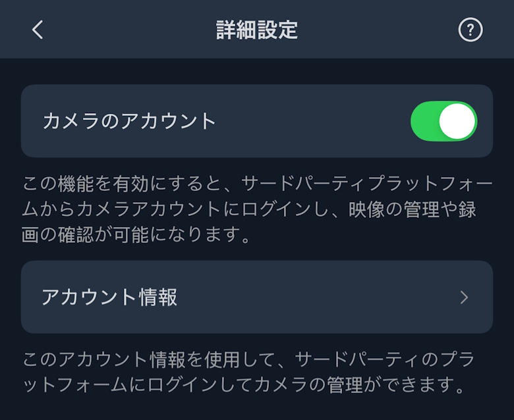Click the text line ending with サードパーティプラットフォー
This screenshot has width=514, height=420.
pyautogui.click(x=249, y=184)
